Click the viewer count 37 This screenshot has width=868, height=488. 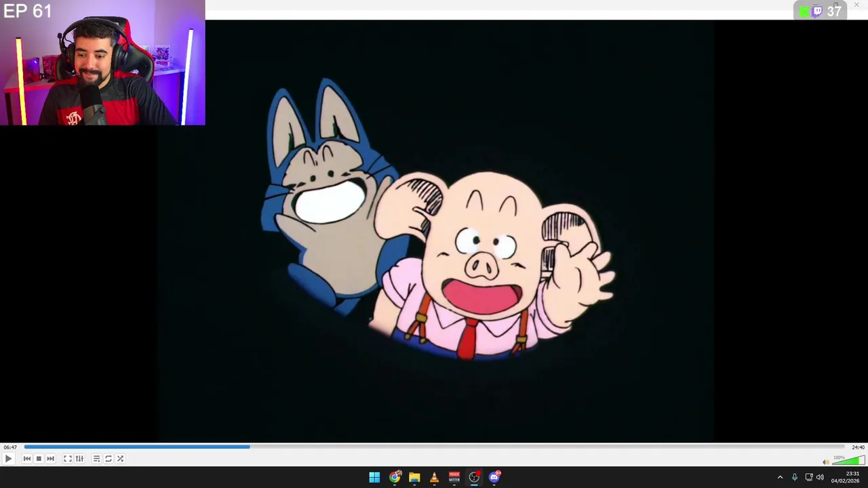[x=834, y=11]
